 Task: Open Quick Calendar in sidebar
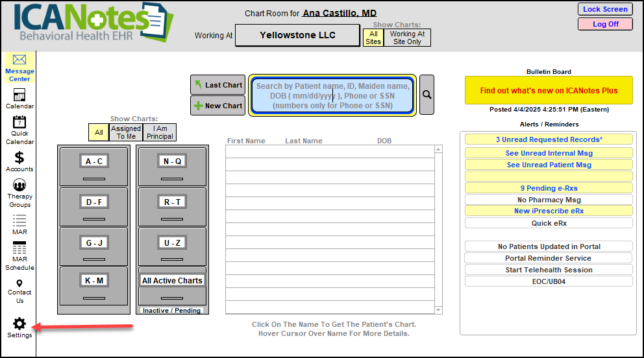tap(19, 122)
